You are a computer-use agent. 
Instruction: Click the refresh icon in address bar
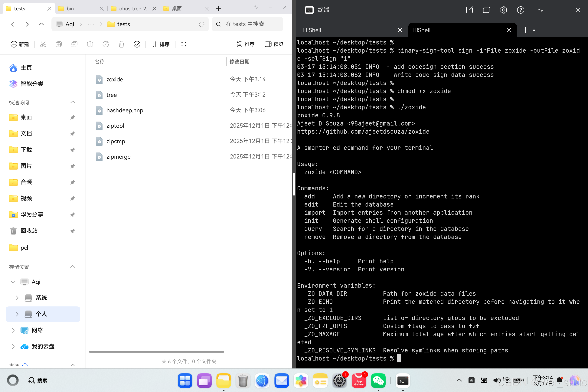pos(202,24)
